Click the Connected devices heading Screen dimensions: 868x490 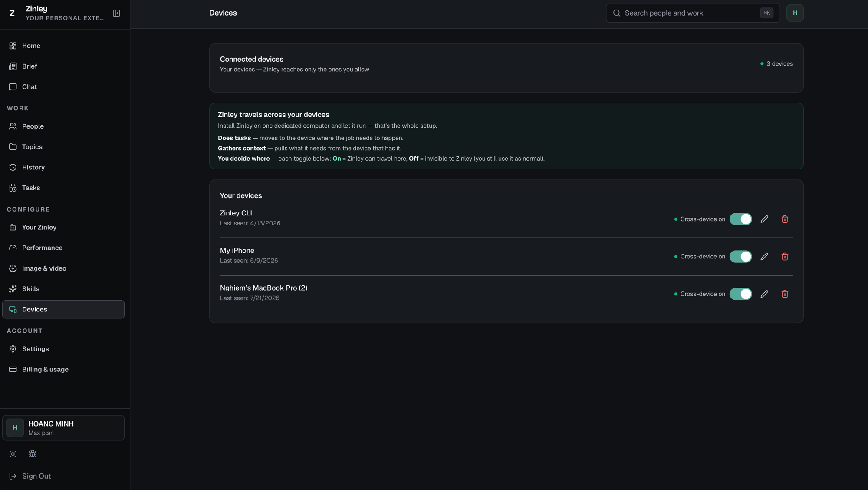tap(251, 59)
